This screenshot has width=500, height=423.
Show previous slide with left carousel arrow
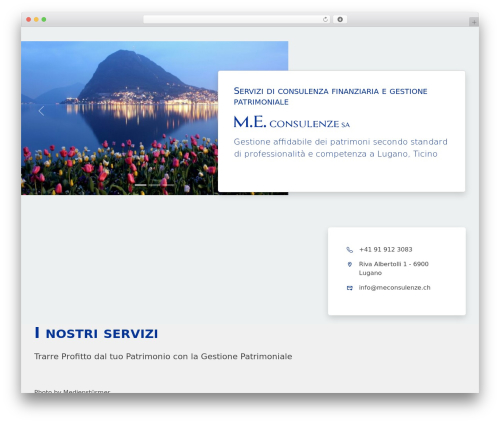(x=41, y=111)
